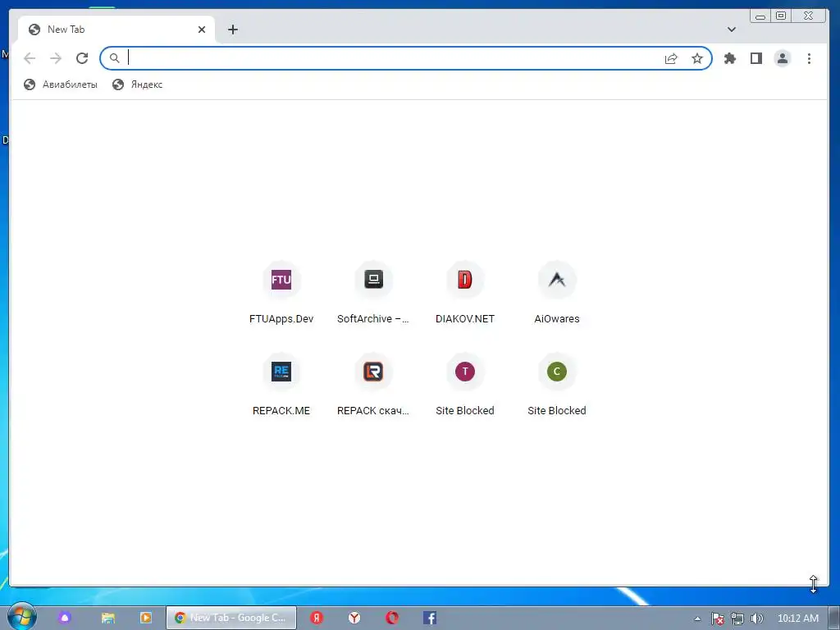Open the FTUApps.Dev shortcut tile

(281, 294)
